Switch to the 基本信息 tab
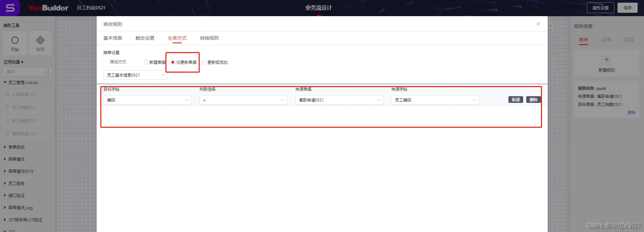The image size is (644, 232). click(113, 38)
